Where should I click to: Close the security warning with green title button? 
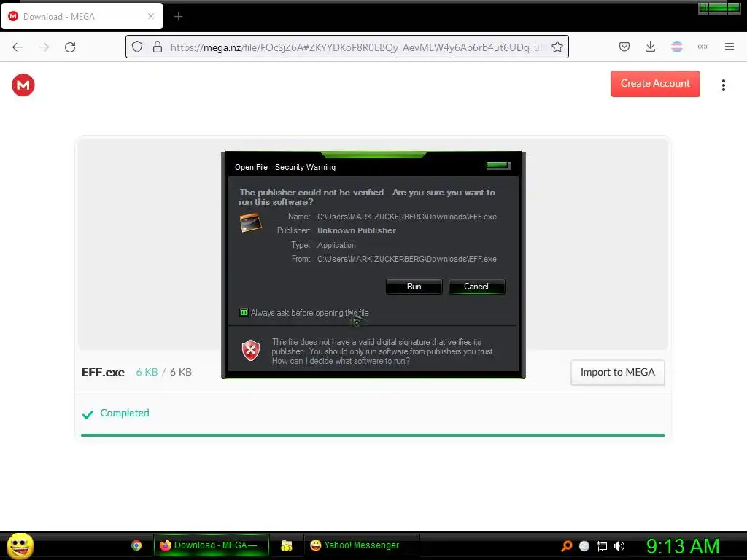498,166
